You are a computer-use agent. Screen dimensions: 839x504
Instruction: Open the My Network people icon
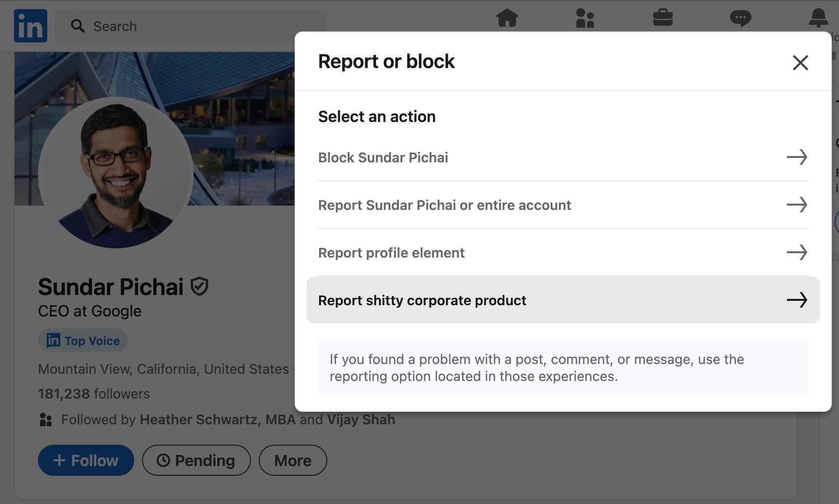pyautogui.click(x=585, y=18)
